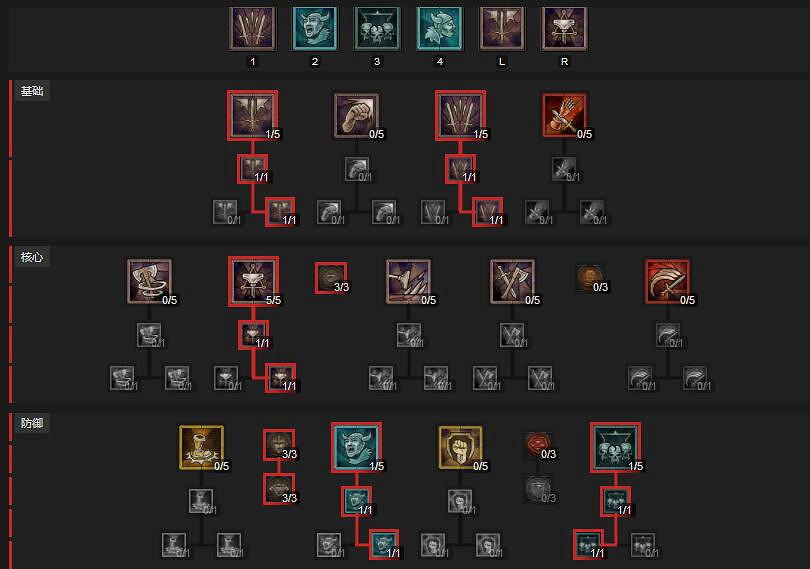Screen dimensions: 810x569
Task: Click the 3/3 passive node in core row
Action: click(331, 278)
